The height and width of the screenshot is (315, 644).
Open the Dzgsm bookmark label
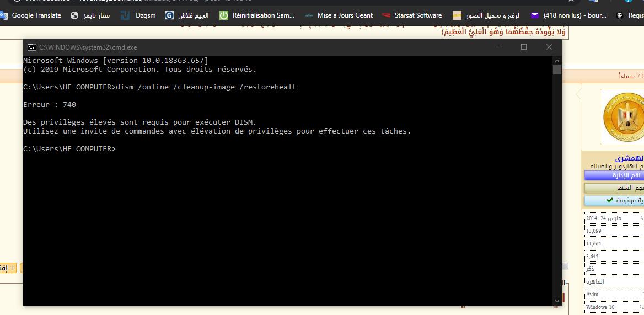pos(145,15)
